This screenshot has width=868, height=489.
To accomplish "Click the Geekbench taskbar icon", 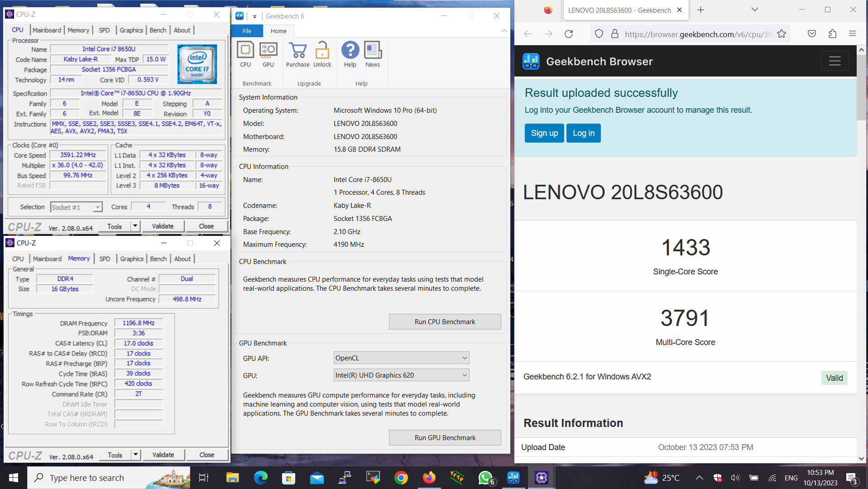I will tap(513, 478).
